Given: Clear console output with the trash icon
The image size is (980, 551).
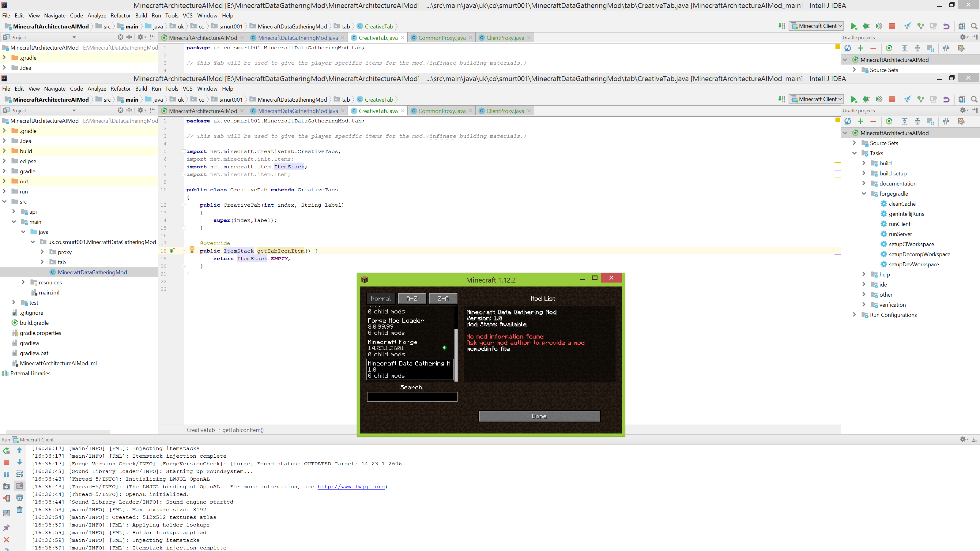Looking at the screenshot, I should [19, 510].
